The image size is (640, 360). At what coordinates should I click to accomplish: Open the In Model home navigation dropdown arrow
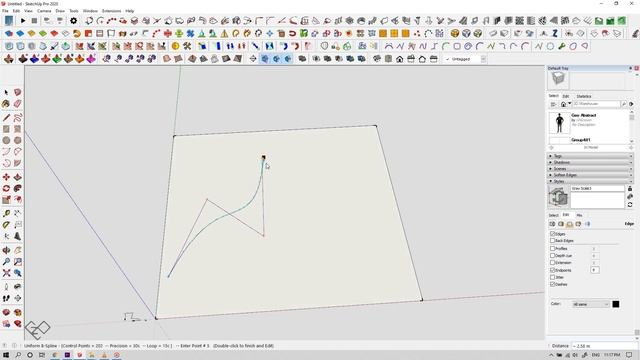tap(569, 103)
